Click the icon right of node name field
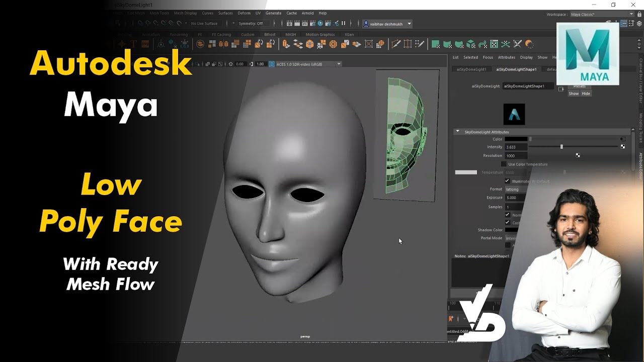This screenshot has height=362, width=644. (x=561, y=88)
